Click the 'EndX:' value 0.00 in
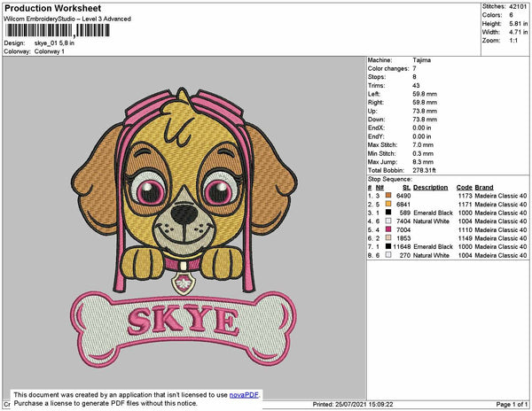 (422, 128)
